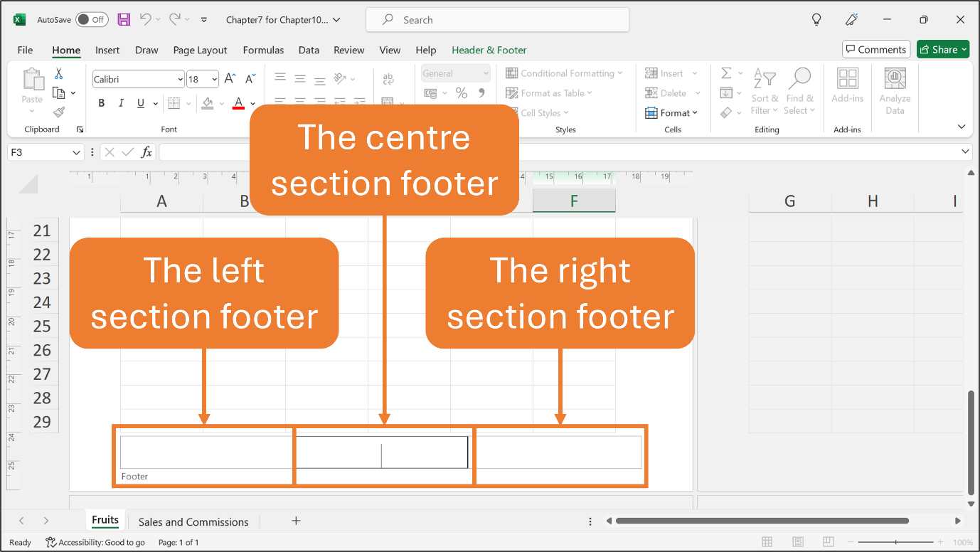Open the File menu
The image size is (980, 552).
tap(25, 50)
